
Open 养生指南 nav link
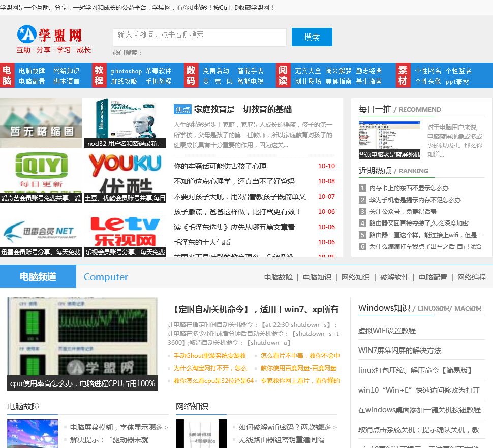click(x=369, y=81)
